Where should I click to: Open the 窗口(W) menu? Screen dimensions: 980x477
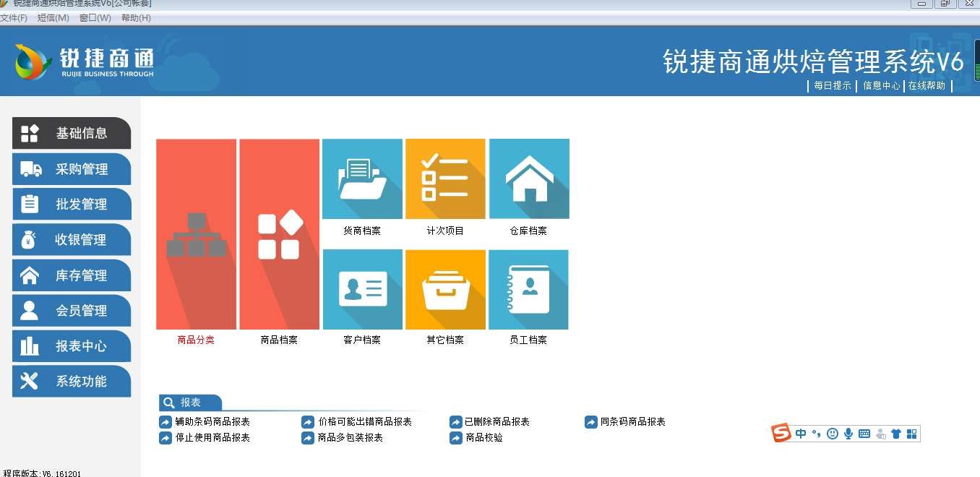95,17
